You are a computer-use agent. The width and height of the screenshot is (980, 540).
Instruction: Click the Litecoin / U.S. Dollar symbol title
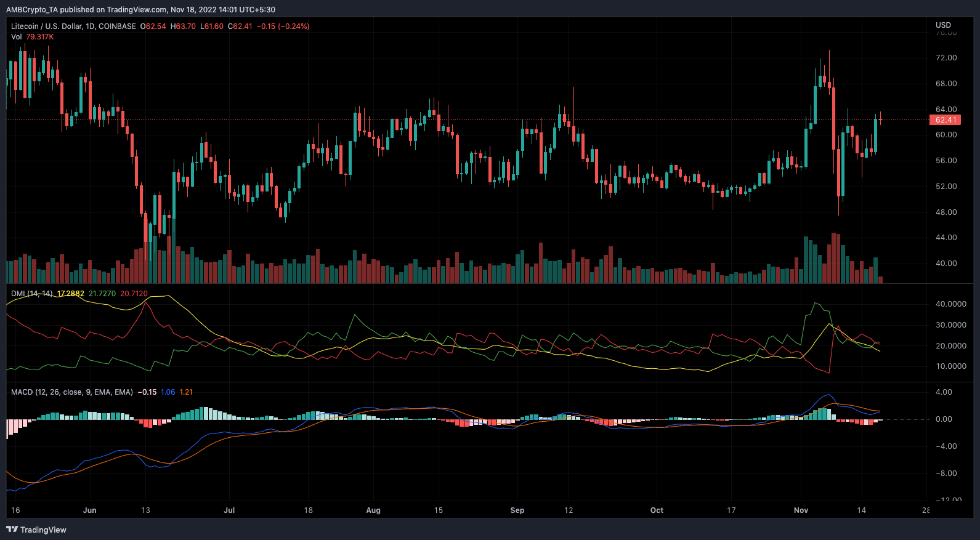point(73,26)
